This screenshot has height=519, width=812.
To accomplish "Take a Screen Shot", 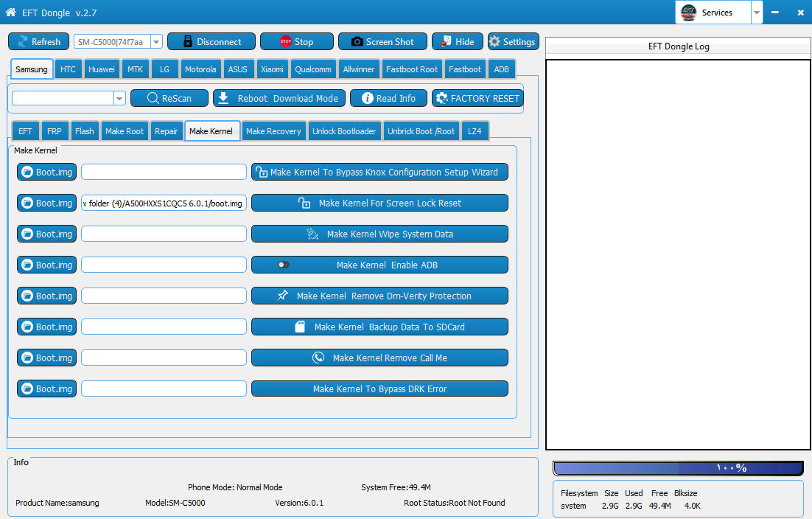I will [382, 41].
